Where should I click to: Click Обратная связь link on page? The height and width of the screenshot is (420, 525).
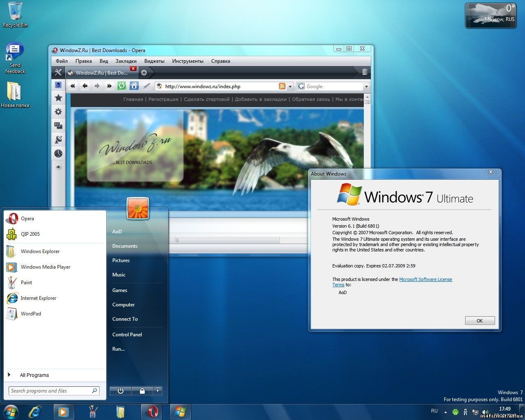coord(311,99)
